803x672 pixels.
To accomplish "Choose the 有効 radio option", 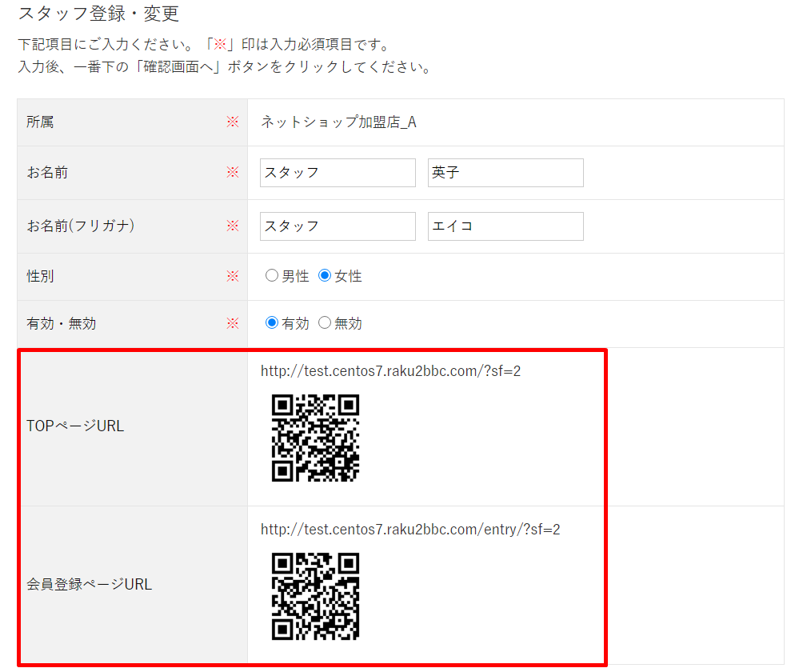I will [x=271, y=322].
